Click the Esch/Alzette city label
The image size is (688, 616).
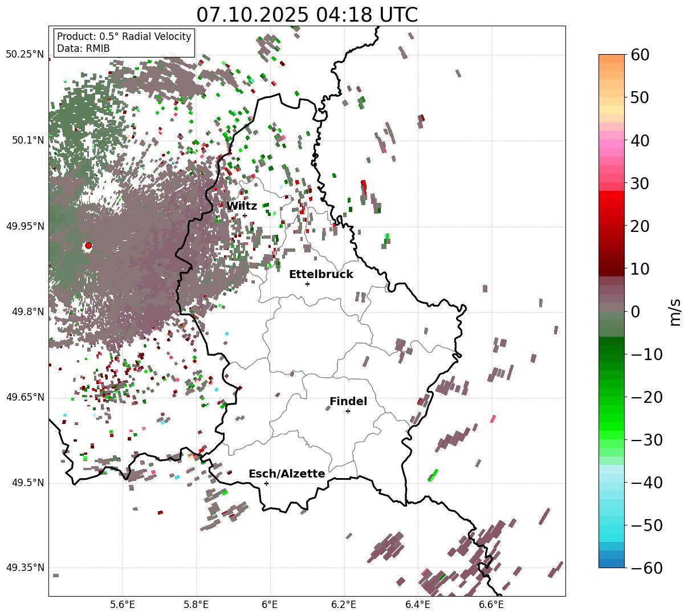click(x=287, y=474)
